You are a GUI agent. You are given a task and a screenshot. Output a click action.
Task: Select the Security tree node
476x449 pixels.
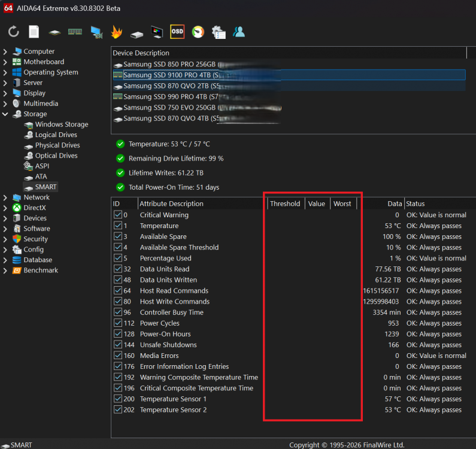tap(35, 239)
